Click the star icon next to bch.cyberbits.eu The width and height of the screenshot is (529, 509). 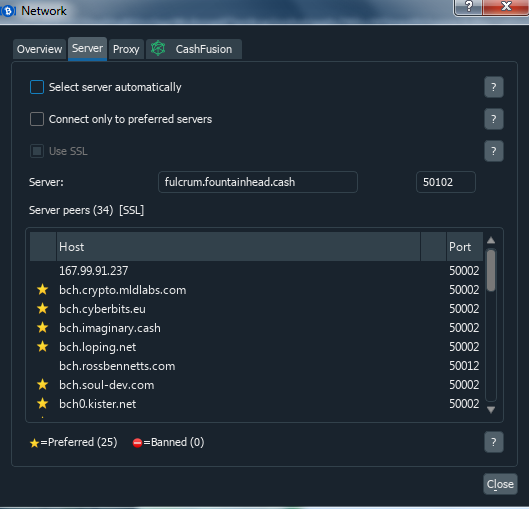pos(43,308)
